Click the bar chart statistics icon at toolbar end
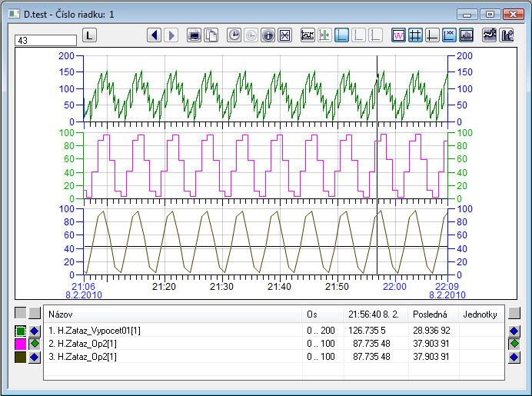 (x=507, y=35)
